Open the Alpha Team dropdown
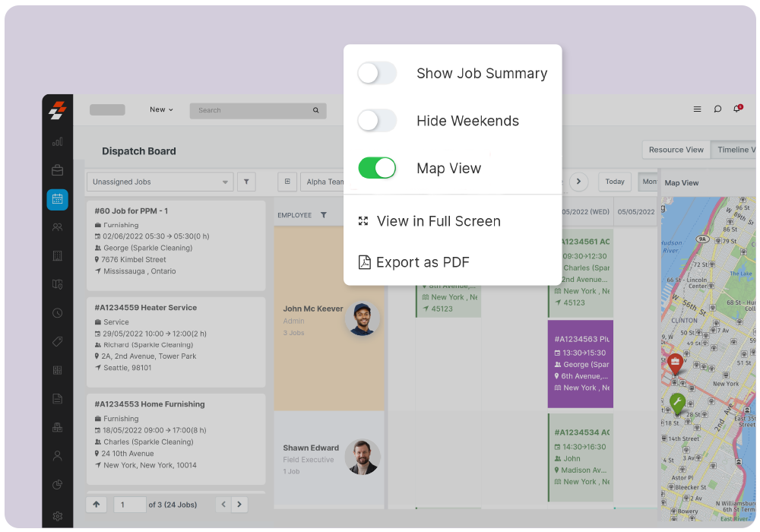Viewport: 760px width, 532px height. (322, 182)
